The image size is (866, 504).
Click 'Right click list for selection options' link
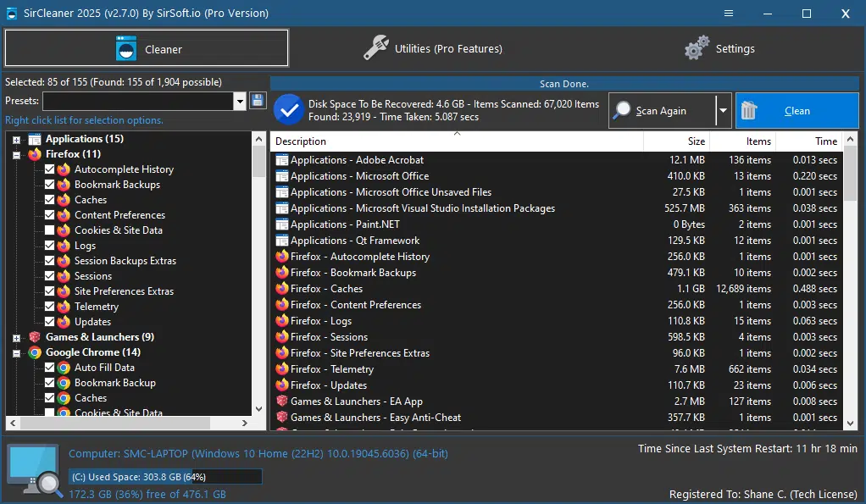point(84,120)
